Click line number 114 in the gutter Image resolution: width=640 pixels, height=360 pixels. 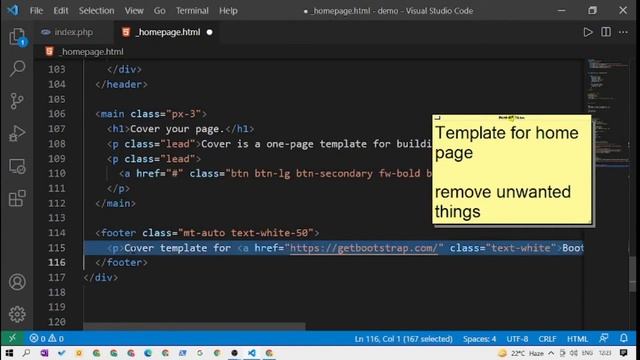click(57, 233)
